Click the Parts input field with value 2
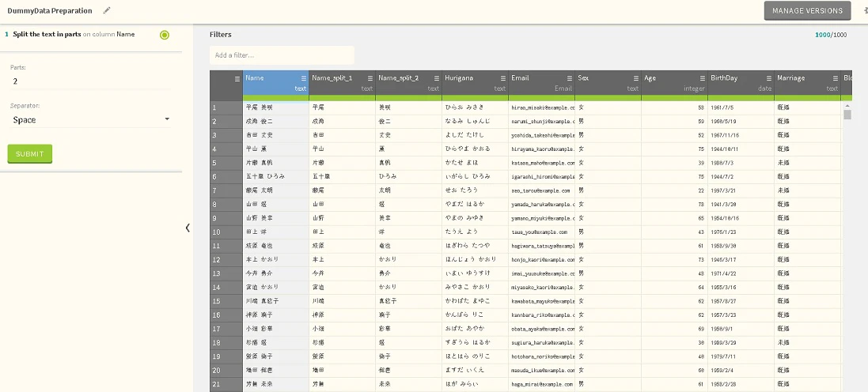 tap(91, 81)
